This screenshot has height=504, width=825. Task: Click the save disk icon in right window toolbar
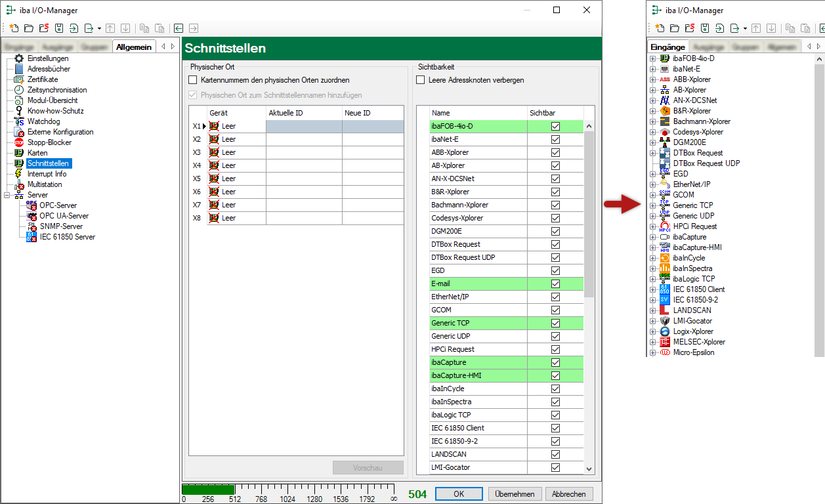(705, 28)
